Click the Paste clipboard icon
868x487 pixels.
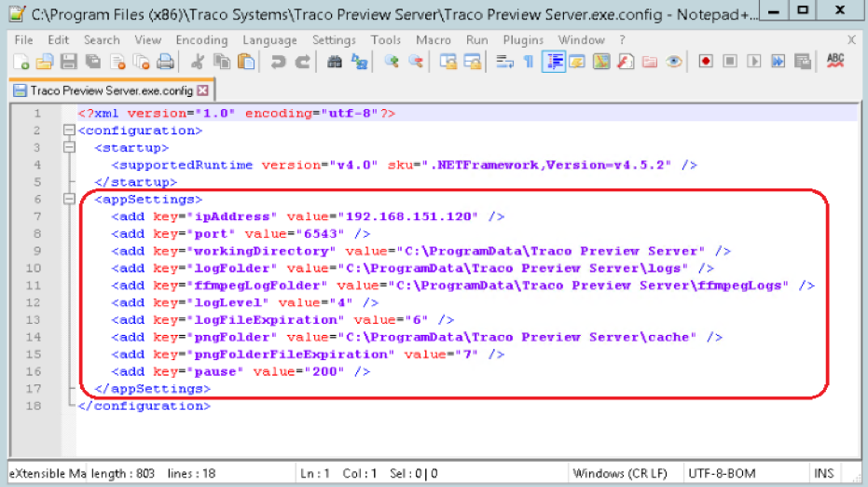pos(246,62)
